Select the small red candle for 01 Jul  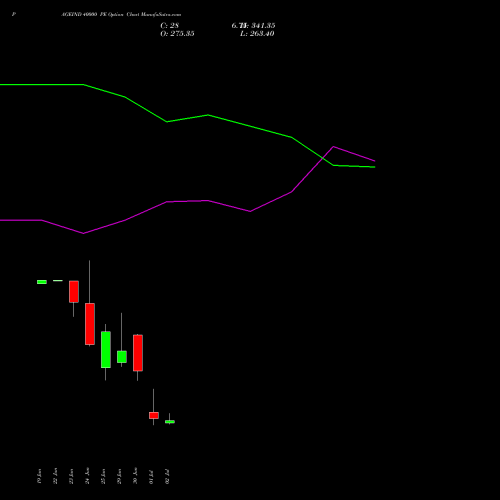tap(154, 415)
